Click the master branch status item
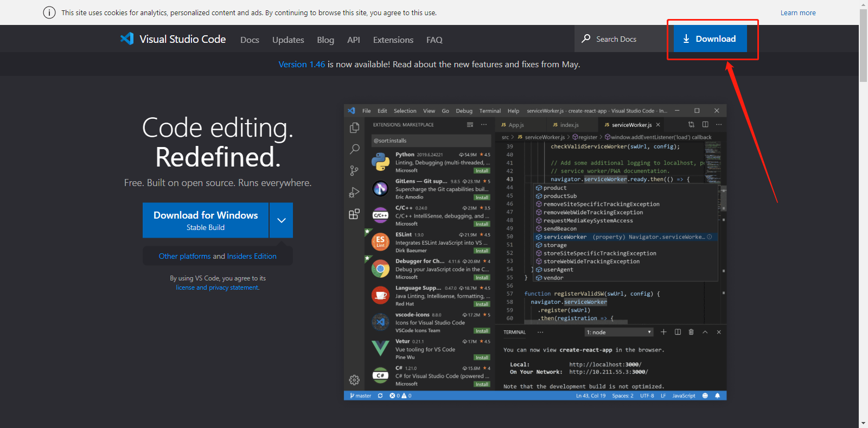Viewport: 868px width, 428px height. click(361, 395)
